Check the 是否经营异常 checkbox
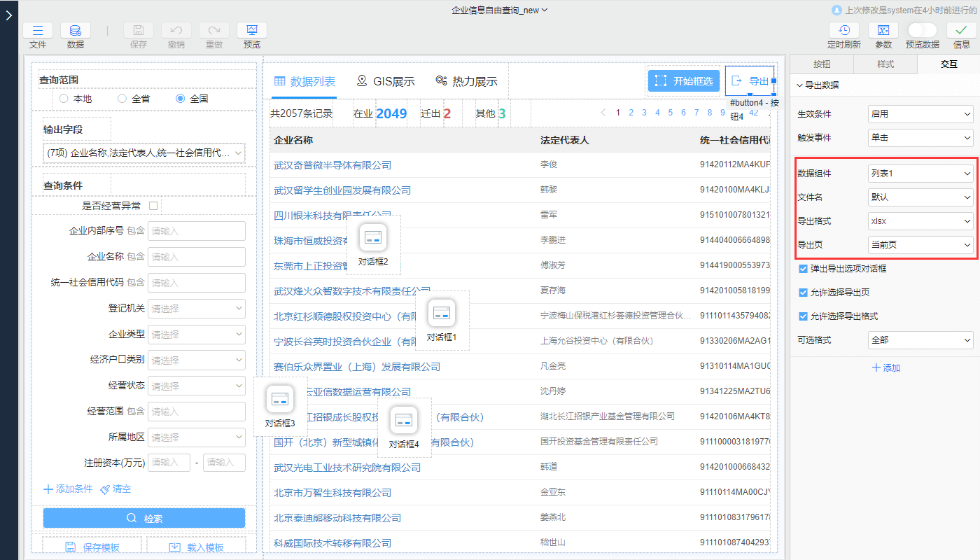This screenshot has width=980, height=560. coord(153,206)
